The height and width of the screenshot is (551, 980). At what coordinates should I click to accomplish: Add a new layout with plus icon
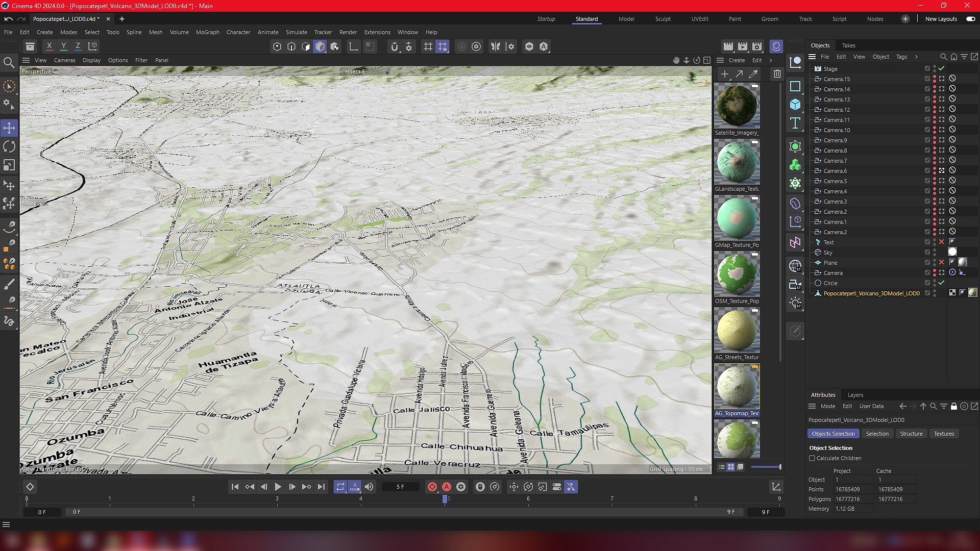click(x=905, y=19)
